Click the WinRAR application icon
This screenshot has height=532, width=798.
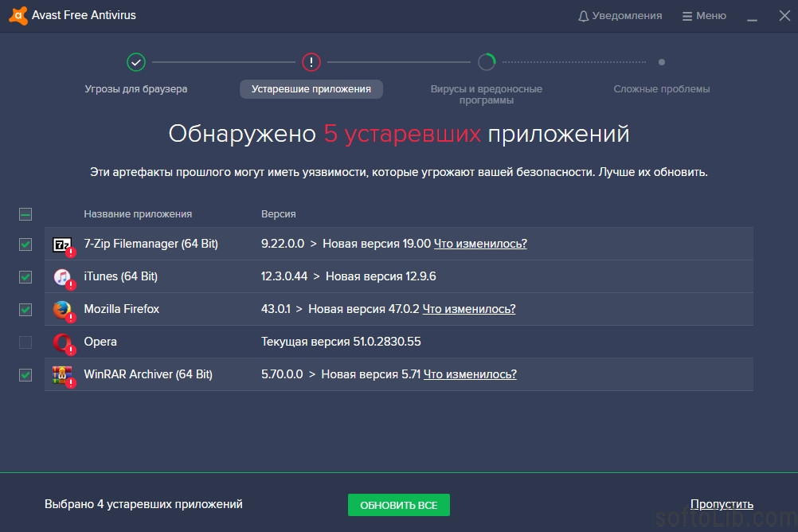(63, 376)
